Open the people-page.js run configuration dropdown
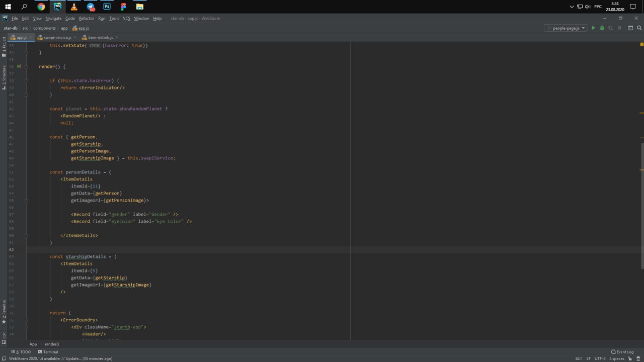The width and height of the screenshot is (644, 362). tap(566, 28)
